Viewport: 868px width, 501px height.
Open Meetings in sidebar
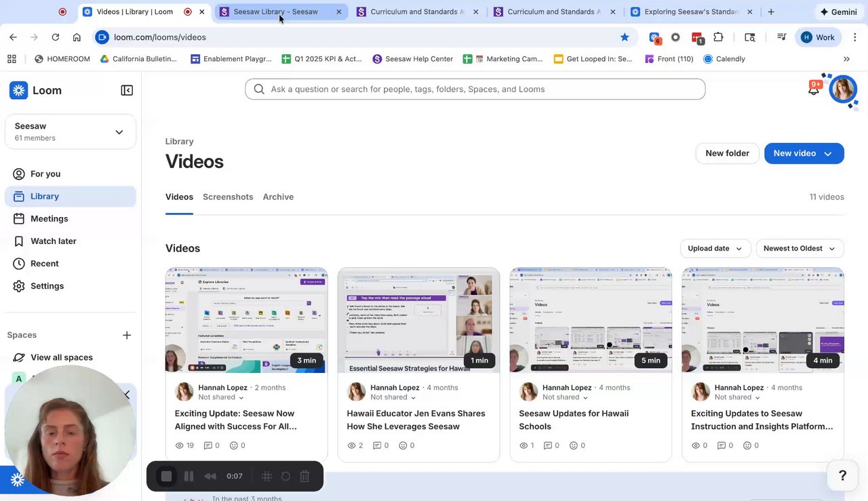click(x=71, y=218)
